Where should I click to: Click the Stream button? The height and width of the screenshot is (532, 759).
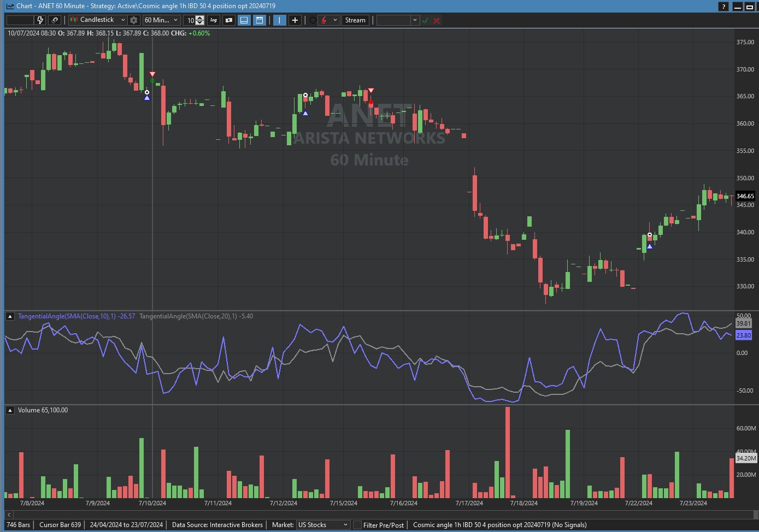(355, 20)
